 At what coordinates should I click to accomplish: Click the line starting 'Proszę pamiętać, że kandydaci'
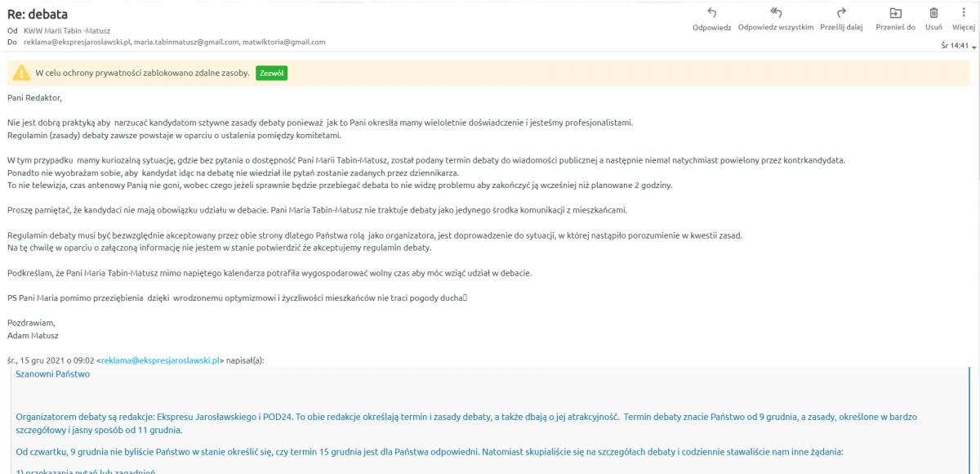(317, 210)
